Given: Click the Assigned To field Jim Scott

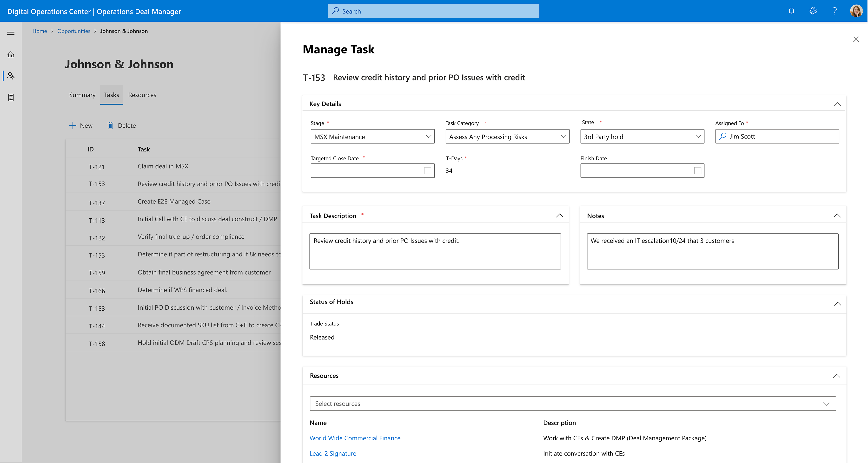Looking at the screenshot, I should (777, 136).
